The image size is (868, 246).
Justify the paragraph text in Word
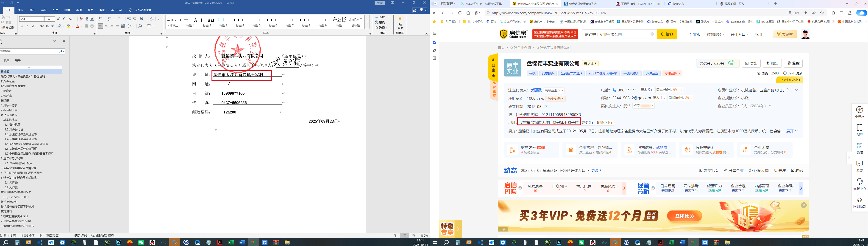(117, 26)
